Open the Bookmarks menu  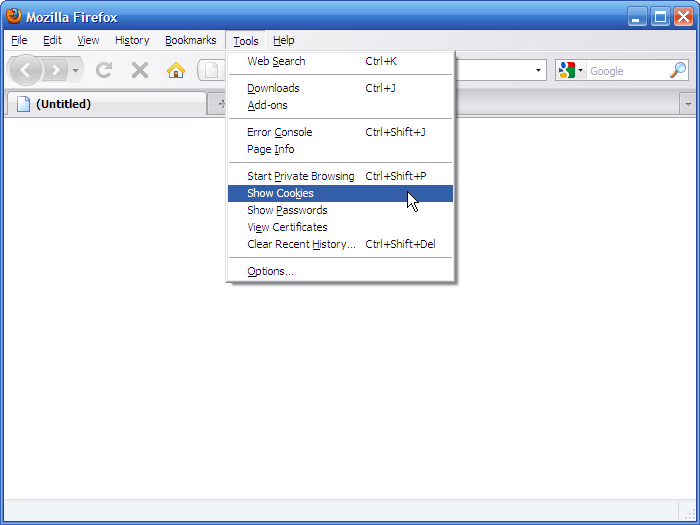coord(191,40)
